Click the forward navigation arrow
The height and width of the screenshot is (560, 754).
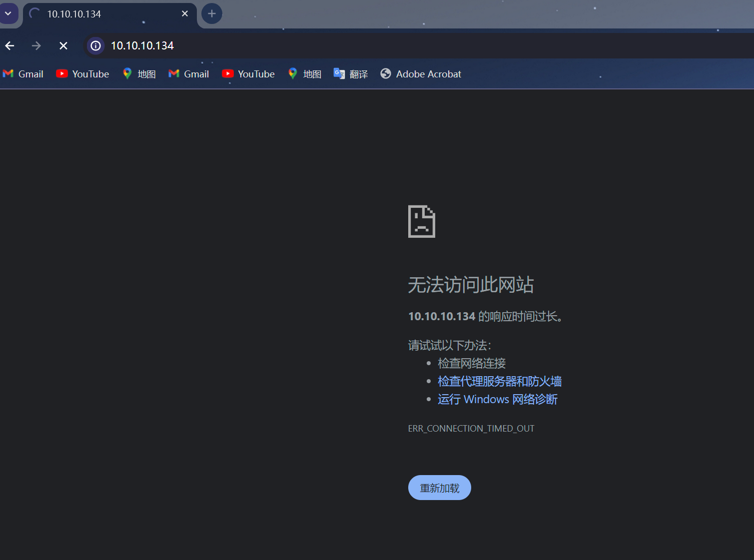point(36,46)
